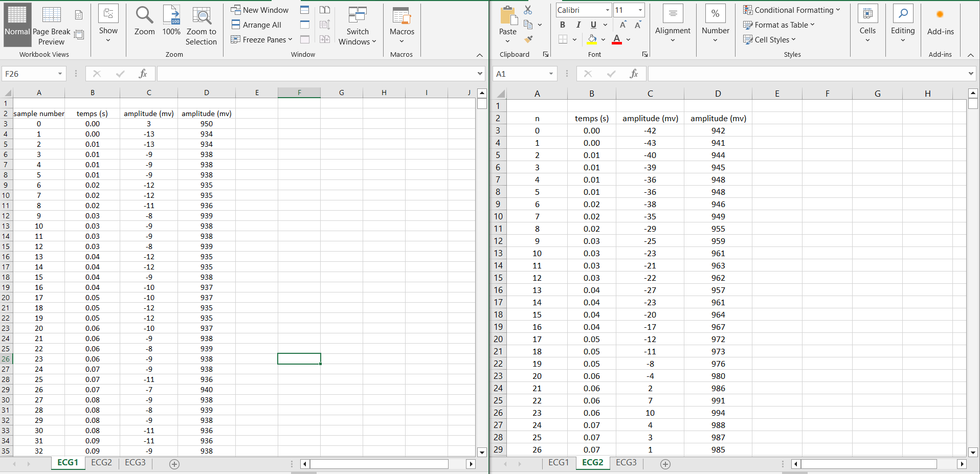Open the Zoom dialog magnifier icon
Screen dimensions: 980x474
pyautogui.click(x=144, y=15)
